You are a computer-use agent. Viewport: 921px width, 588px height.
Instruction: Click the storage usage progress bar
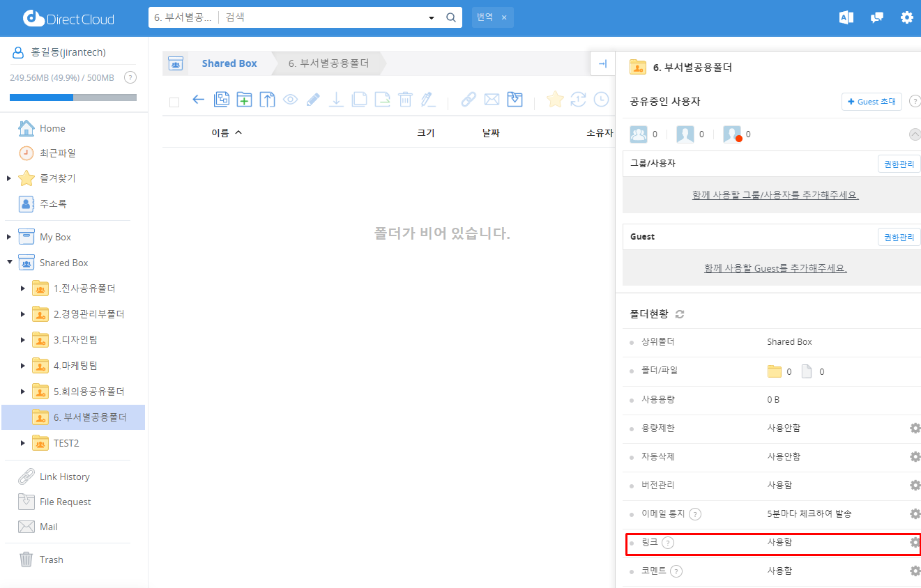pos(73,98)
